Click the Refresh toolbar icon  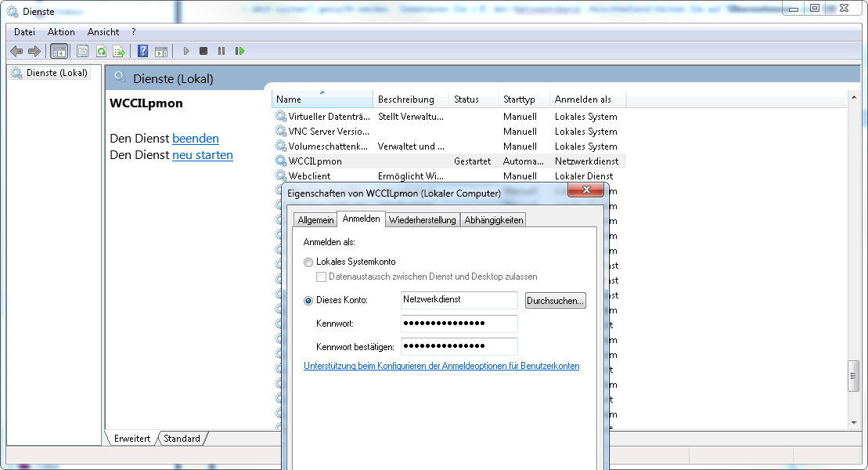[101, 51]
